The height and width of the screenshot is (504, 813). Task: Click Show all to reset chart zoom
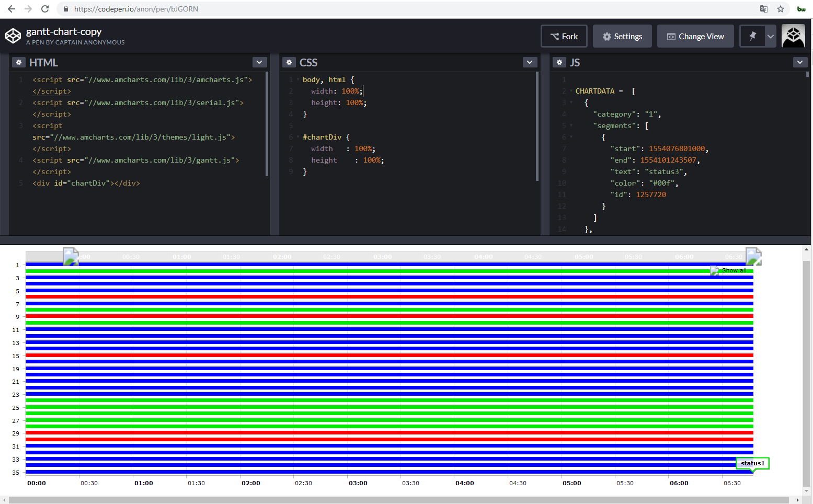(734, 270)
